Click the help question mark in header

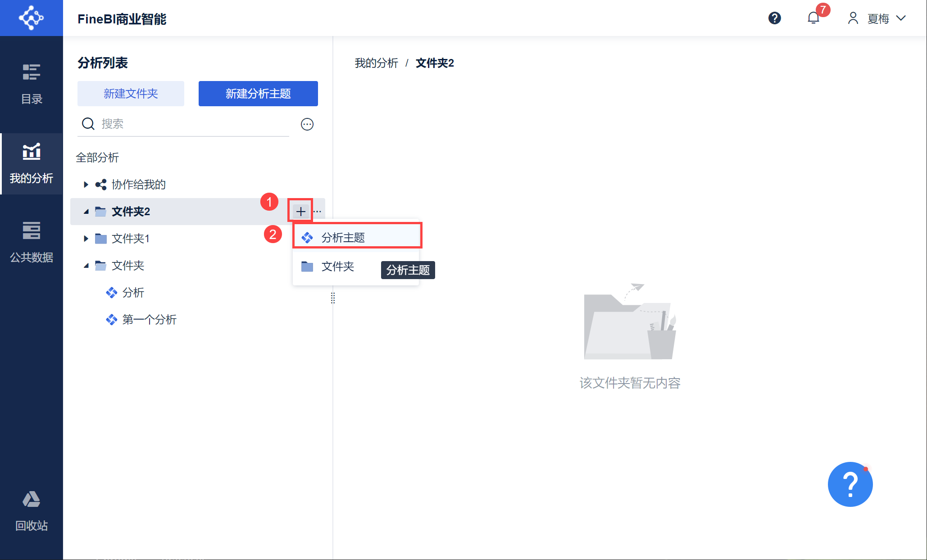tap(774, 18)
